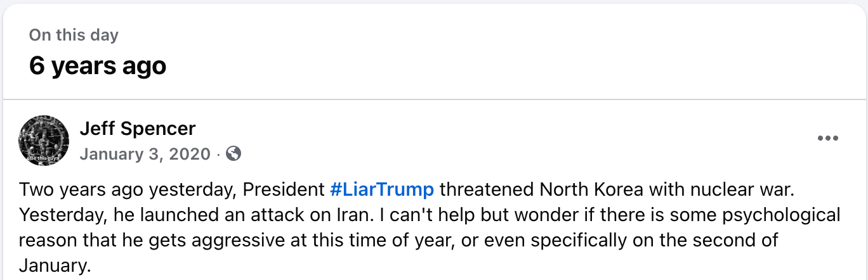Click the "Be this guy" avatar caption
The image size is (868, 280).
44,156
